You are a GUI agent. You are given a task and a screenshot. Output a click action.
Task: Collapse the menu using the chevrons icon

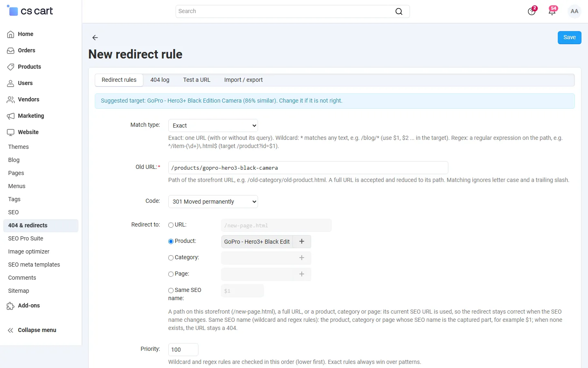tap(11, 330)
